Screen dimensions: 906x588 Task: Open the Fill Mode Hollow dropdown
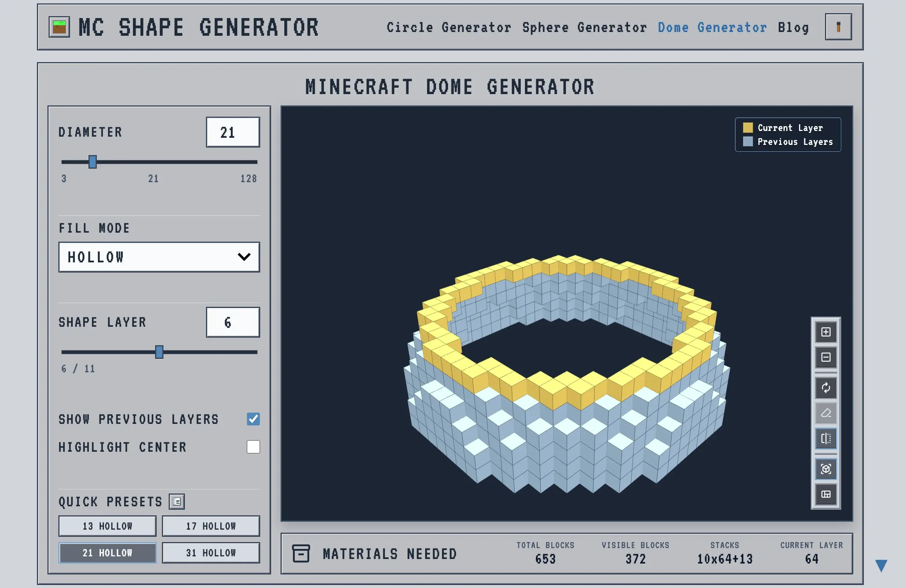(159, 257)
